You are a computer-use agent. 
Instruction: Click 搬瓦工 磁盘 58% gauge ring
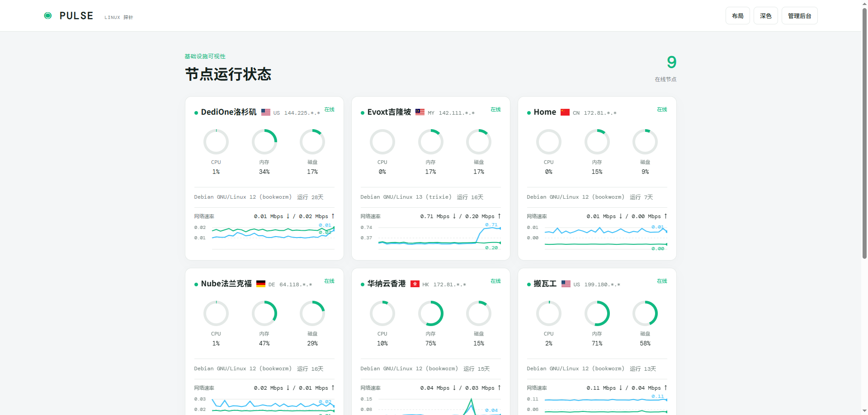tap(645, 313)
